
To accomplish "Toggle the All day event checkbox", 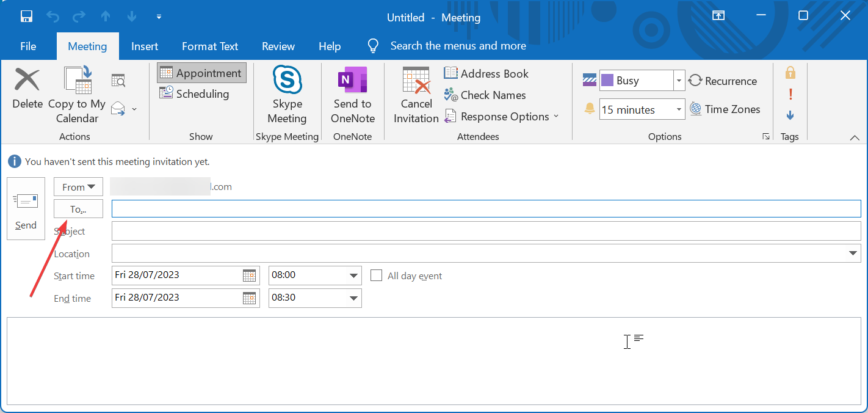I will point(377,276).
